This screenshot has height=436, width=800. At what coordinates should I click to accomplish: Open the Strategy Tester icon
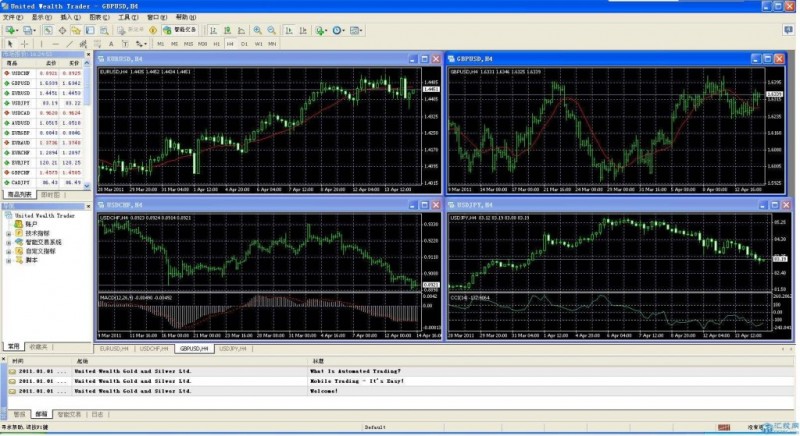tap(104, 31)
